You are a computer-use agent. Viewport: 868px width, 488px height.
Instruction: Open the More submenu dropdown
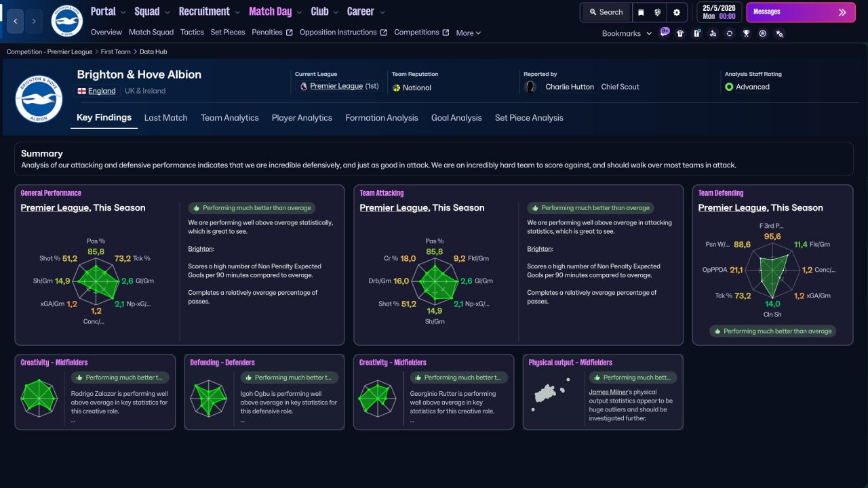click(469, 33)
